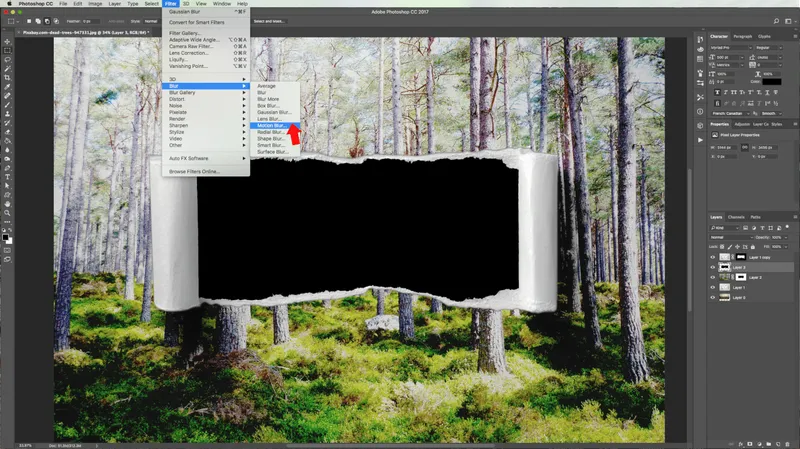Toggle visibility of Layer 1
Viewport: 800px width, 449px height.
pyautogui.click(x=713, y=287)
